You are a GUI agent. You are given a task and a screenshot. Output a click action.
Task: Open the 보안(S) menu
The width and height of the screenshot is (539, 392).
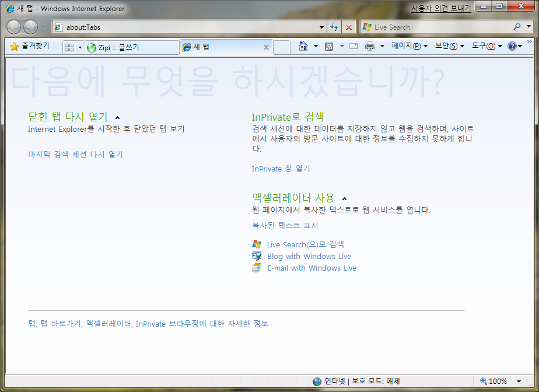pos(450,46)
